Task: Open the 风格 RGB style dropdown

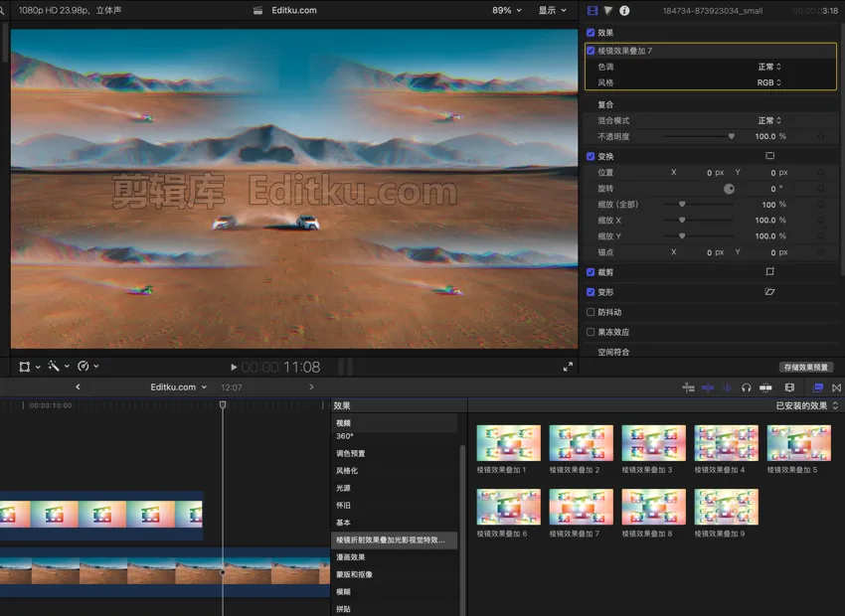Action: point(768,82)
